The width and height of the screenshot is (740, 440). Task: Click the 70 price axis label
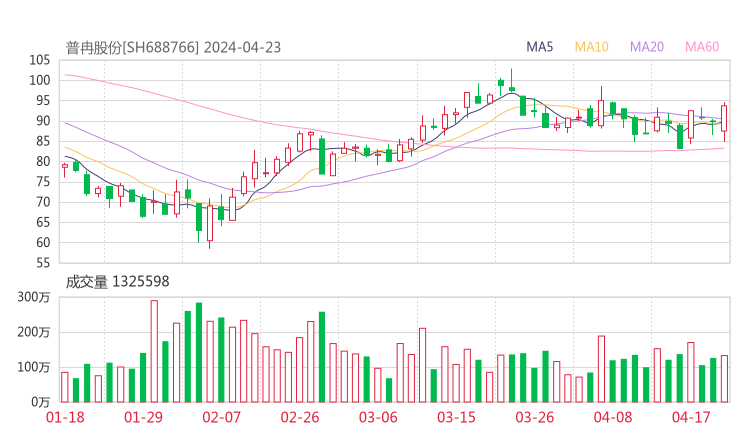coord(43,202)
